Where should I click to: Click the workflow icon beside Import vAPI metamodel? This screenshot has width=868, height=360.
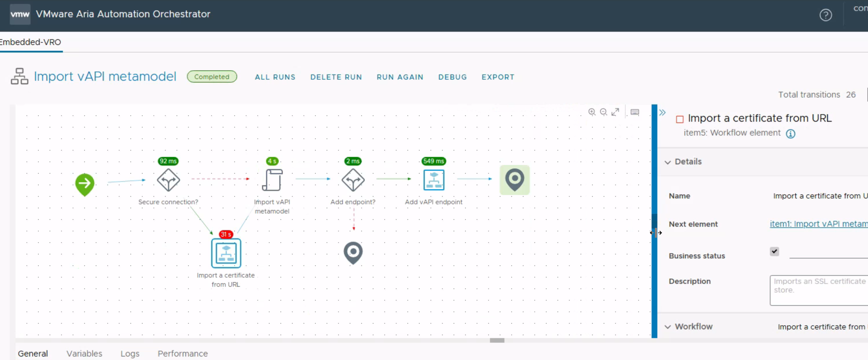tap(19, 76)
